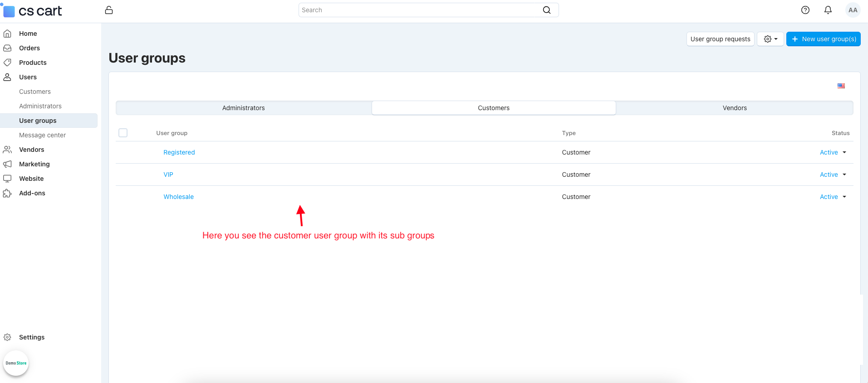Screen dimensions: 868x383
Task: Open the Wholesale user group link
Action: 178,197
